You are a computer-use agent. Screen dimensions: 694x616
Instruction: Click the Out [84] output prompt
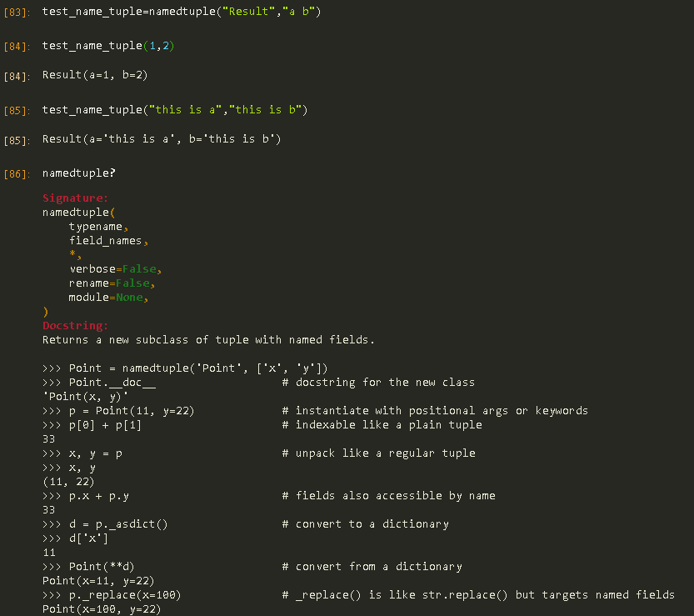click(17, 77)
